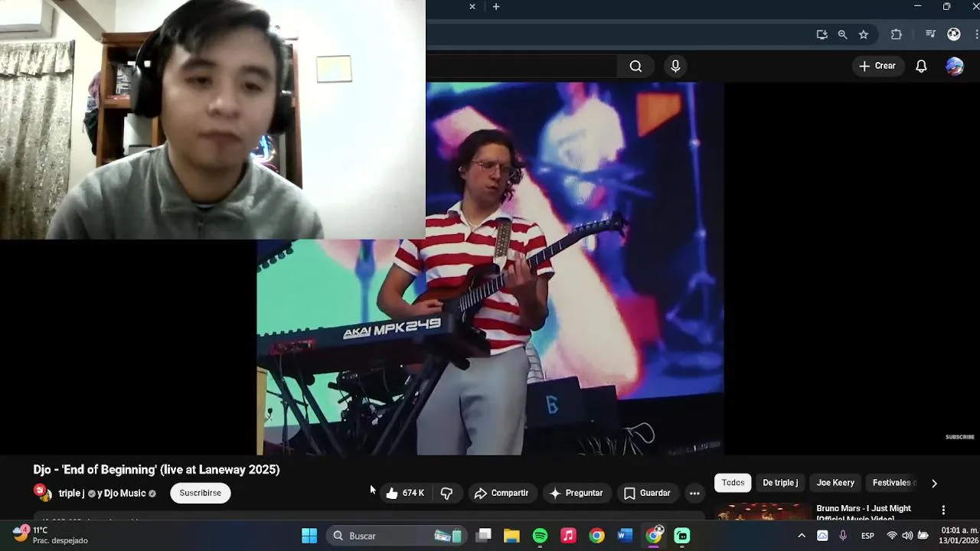The width and height of the screenshot is (980, 551).
Task: Click the taskbar Buscar search box
Action: 396,536
